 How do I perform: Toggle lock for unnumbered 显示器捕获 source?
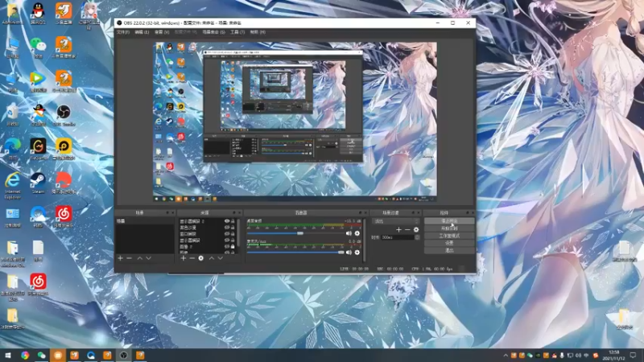click(233, 240)
